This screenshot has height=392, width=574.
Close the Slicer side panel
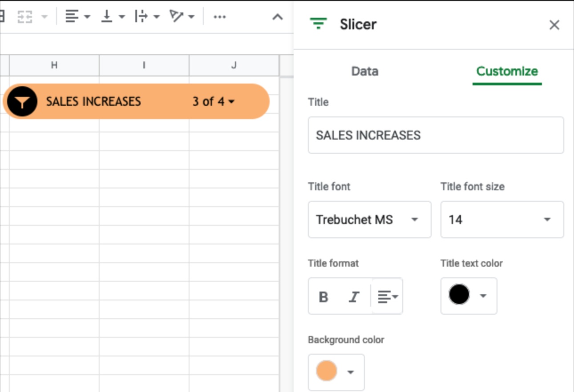click(x=554, y=25)
